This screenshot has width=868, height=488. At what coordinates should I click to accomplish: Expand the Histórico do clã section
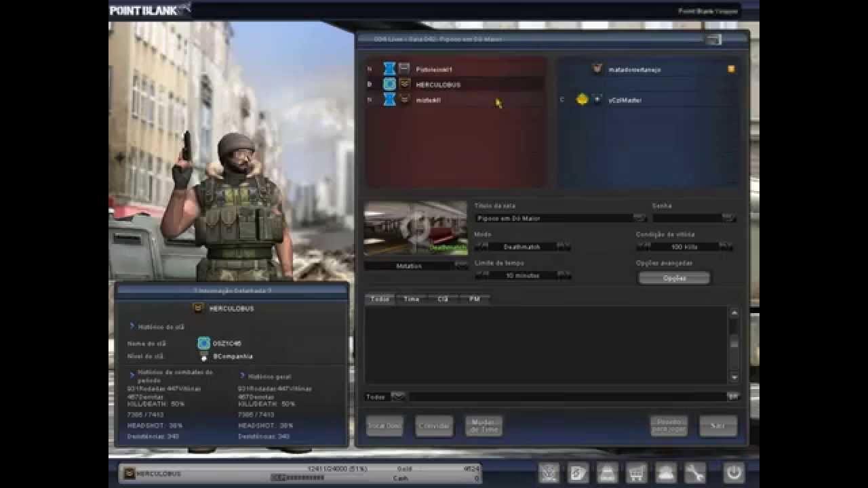coord(132,326)
